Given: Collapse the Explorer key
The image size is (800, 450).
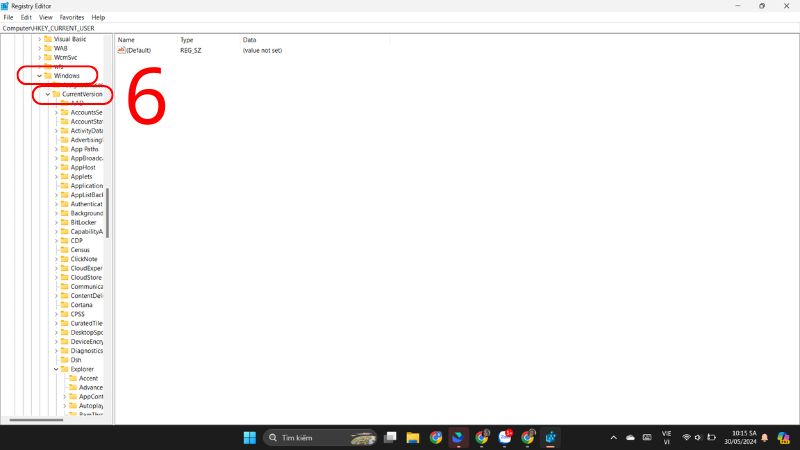Looking at the screenshot, I should [56, 369].
